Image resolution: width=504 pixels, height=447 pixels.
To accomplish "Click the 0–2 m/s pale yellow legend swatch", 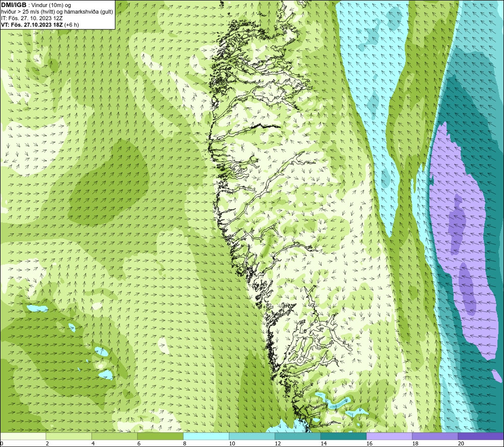I will [x=23, y=436].
